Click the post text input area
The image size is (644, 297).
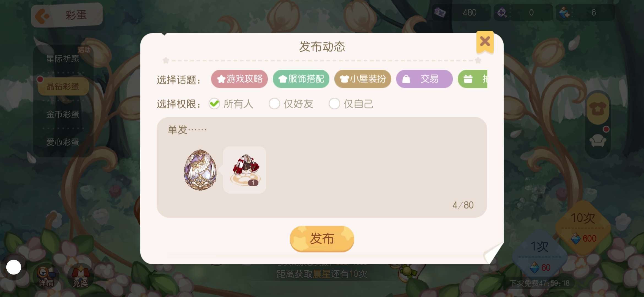[322, 167]
